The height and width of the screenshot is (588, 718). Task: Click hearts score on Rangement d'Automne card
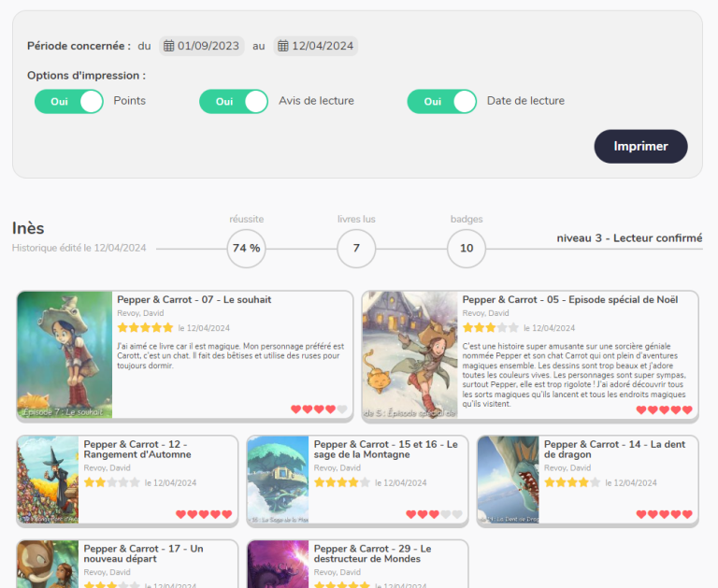pos(204,514)
